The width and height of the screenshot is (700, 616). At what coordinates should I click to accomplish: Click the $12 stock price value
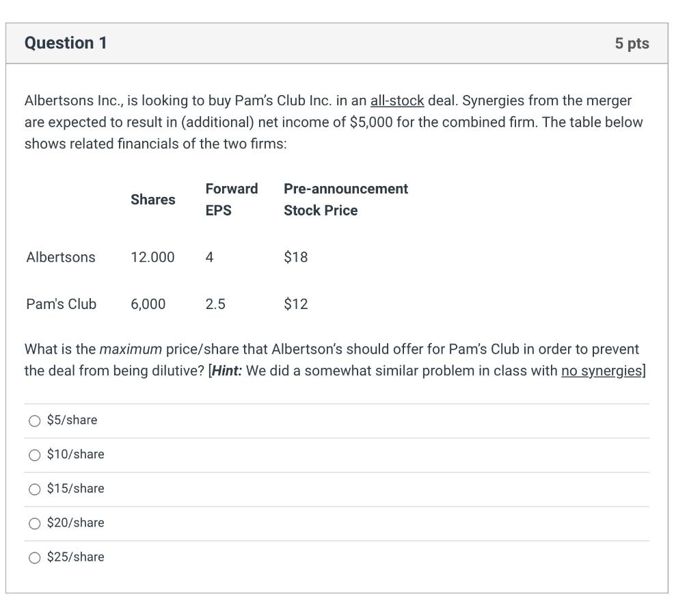[295, 304]
